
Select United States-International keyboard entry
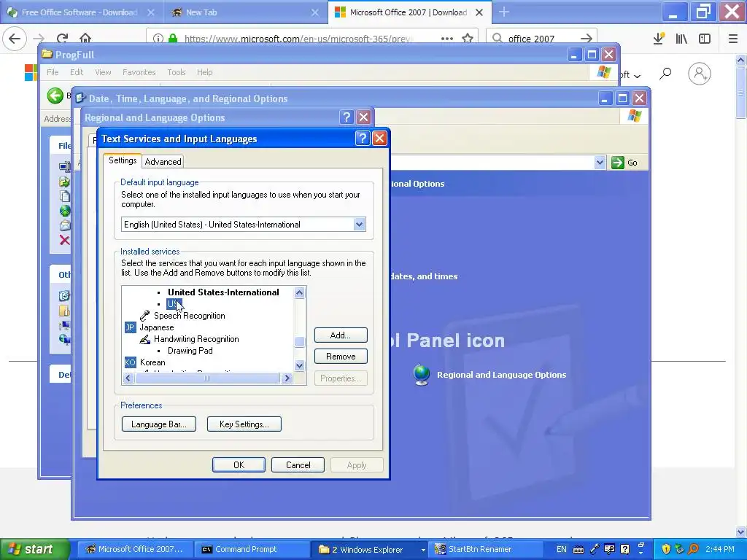pyautogui.click(x=223, y=292)
